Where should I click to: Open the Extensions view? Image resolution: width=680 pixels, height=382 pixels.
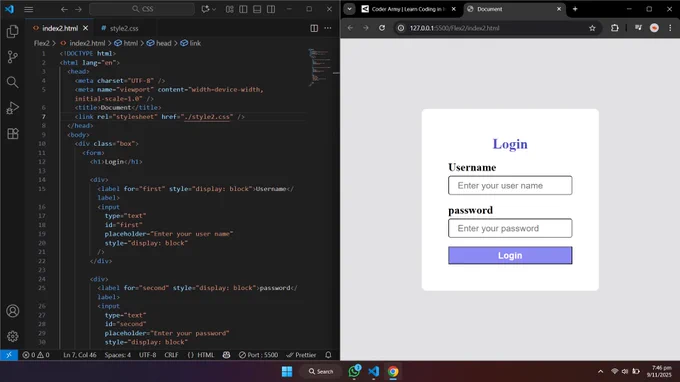tap(13, 134)
